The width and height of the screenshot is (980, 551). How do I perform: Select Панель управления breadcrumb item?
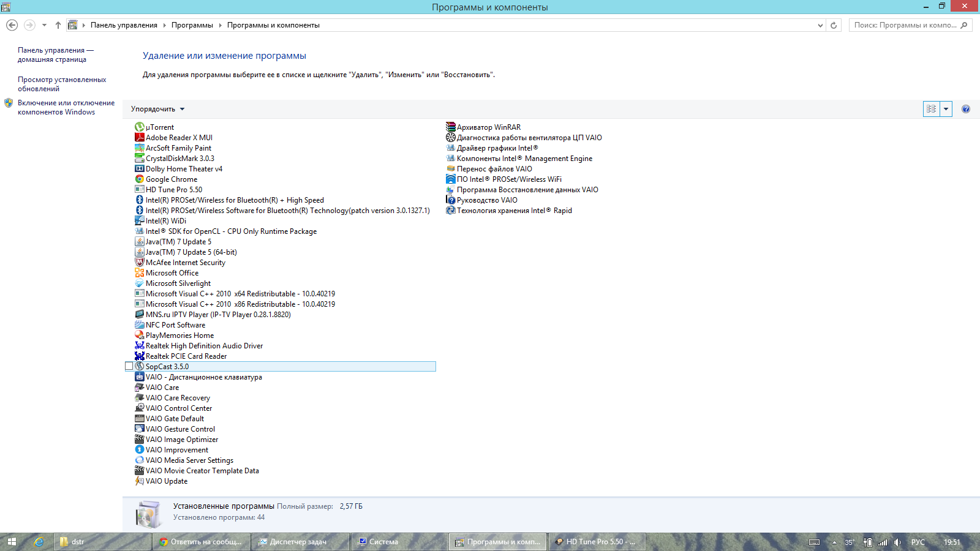point(124,25)
